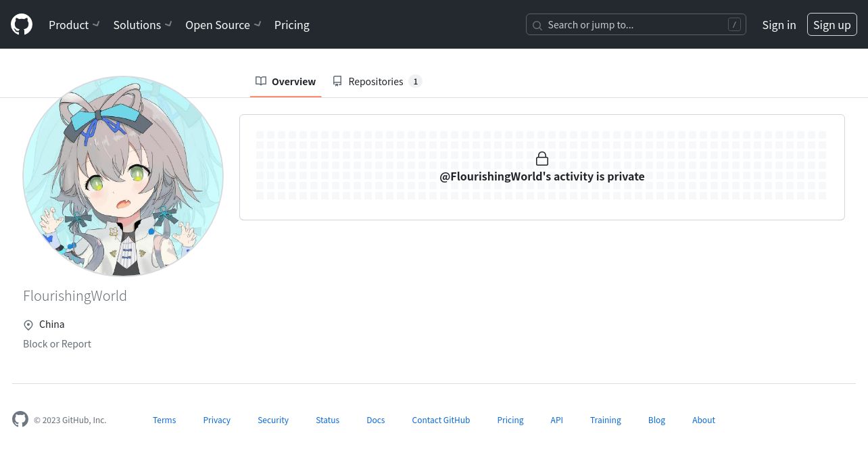This screenshot has height=461, width=868.
Task: Select the FlourishingWorld username text
Action: [75, 295]
